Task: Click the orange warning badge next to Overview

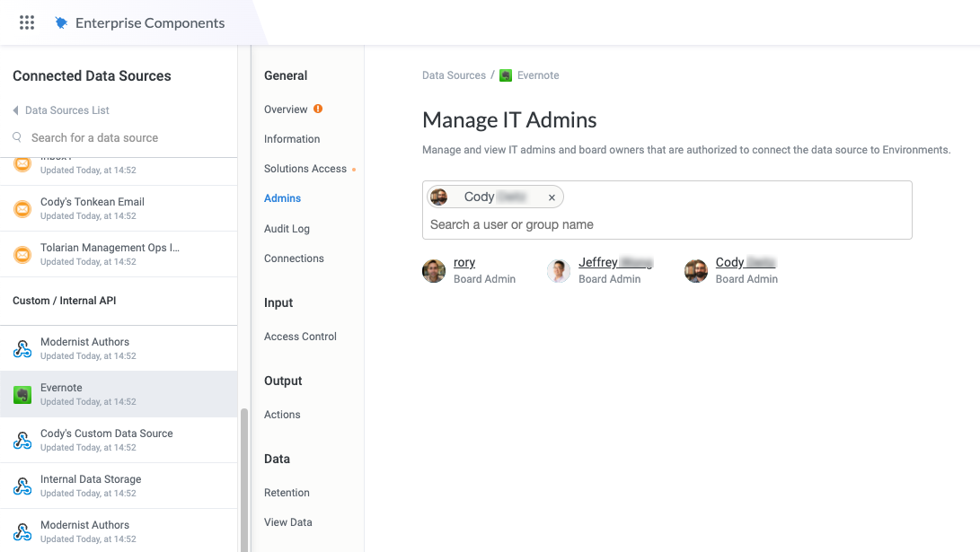Action: pyautogui.click(x=316, y=108)
